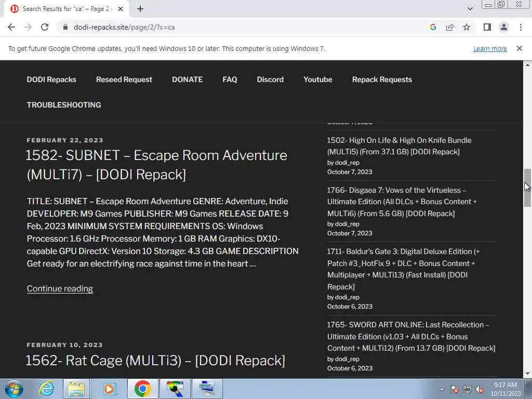Open the High On Life bundle sidebar link

point(400,146)
